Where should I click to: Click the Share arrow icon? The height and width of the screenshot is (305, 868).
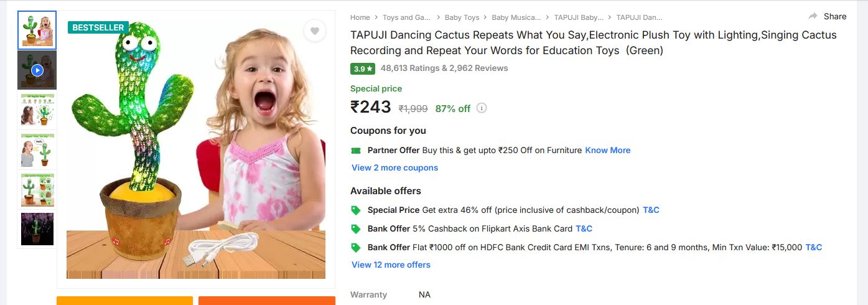tap(813, 16)
